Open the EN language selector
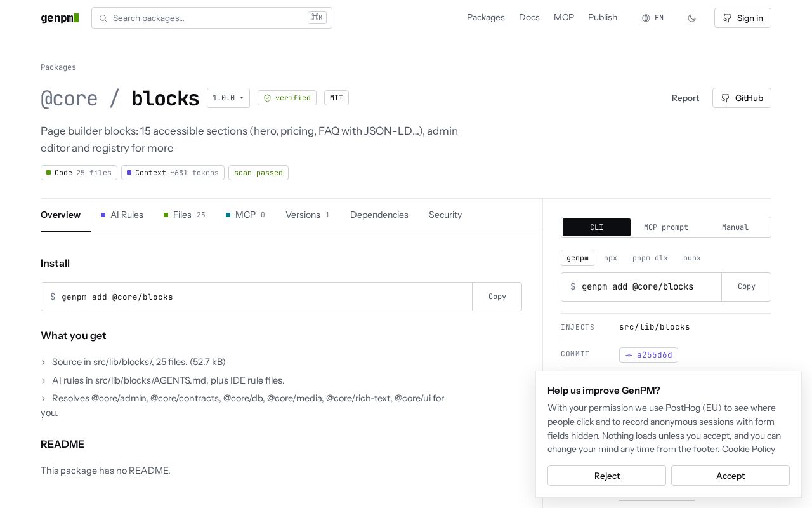Image resolution: width=812 pixels, height=508 pixels. [653, 18]
